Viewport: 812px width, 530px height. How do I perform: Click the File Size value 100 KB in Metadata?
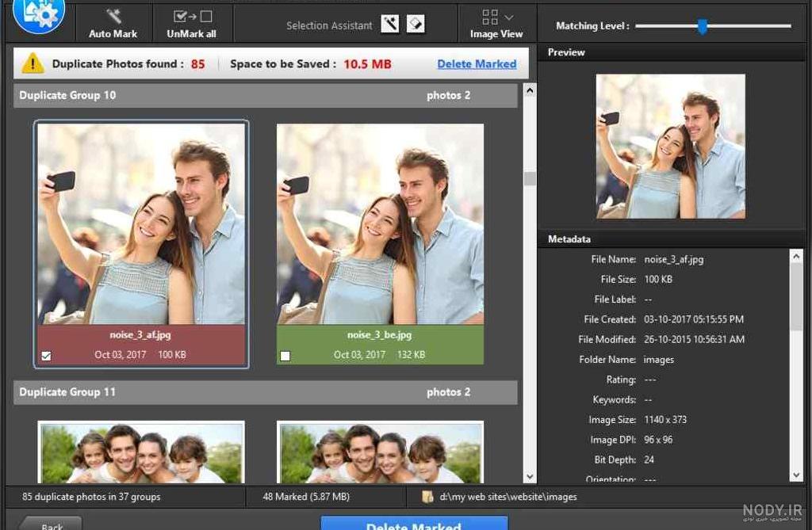(x=658, y=280)
